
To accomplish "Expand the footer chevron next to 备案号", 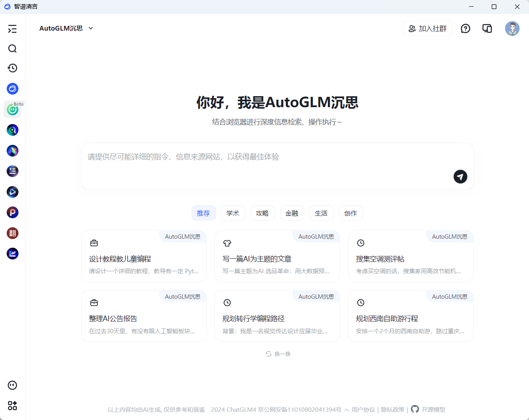I will 346,410.
